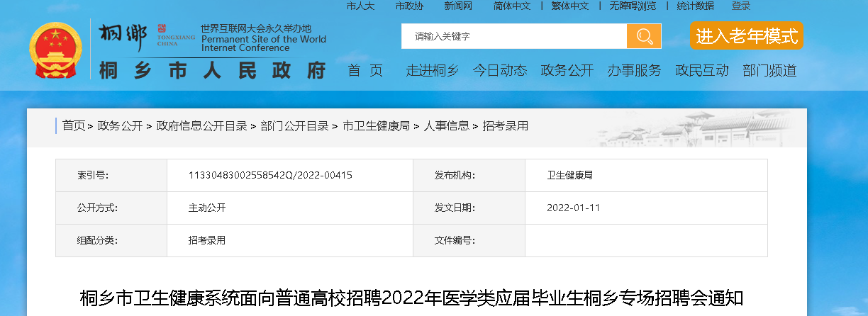The width and height of the screenshot is (868, 316).
Task: Open the 统计数据 link
Action: [x=695, y=6]
